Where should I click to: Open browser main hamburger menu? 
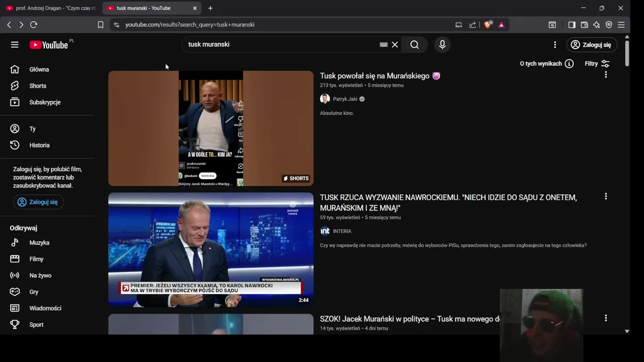pos(621,25)
